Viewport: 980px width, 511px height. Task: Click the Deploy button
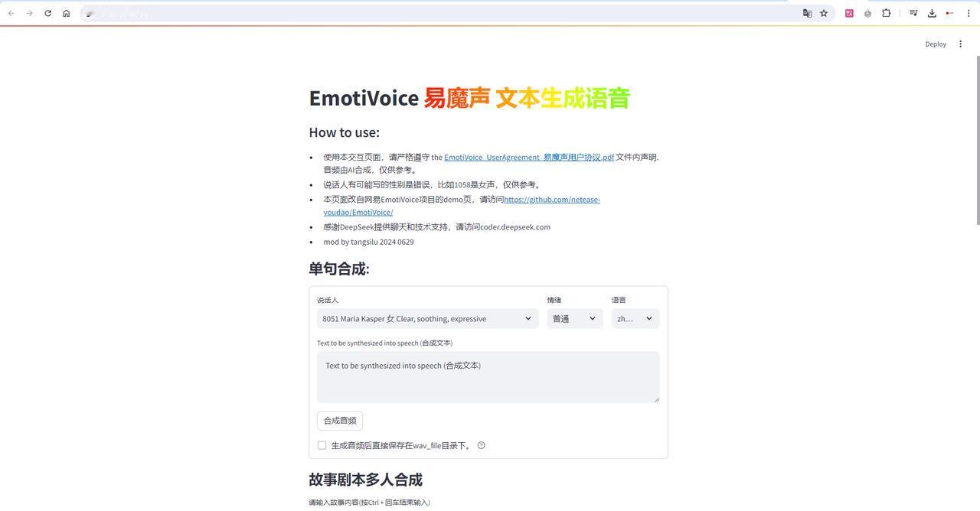(936, 44)
